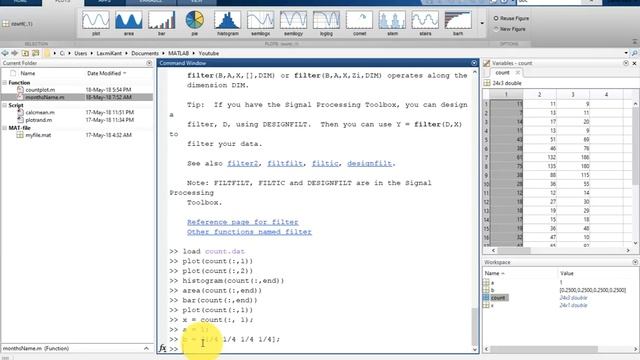
Task: Select the stem plot type
Action: pyautogui.click(x=392, y=23)
